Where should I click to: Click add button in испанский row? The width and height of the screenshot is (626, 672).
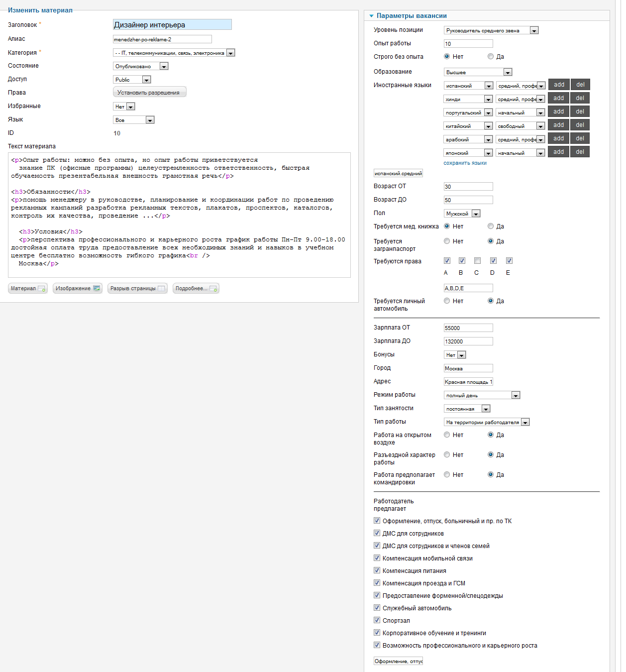[x=559, y=85]
